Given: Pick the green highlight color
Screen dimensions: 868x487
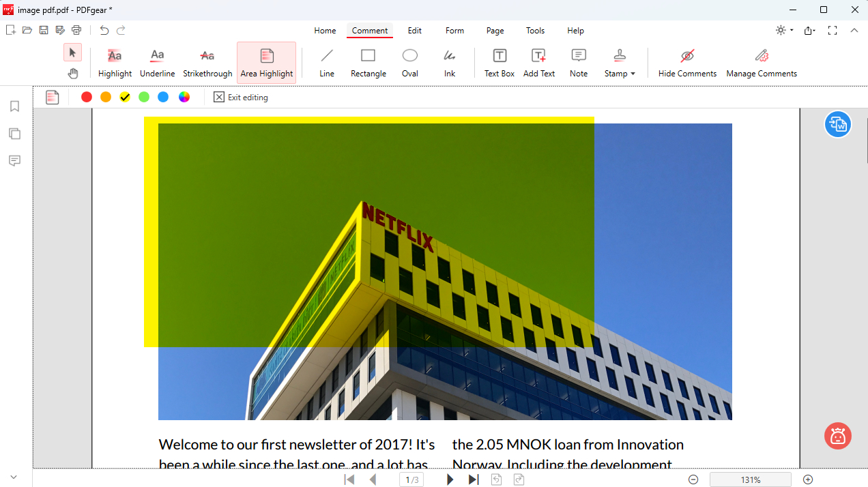Looking at the screenshot, I should coord(144,97).
